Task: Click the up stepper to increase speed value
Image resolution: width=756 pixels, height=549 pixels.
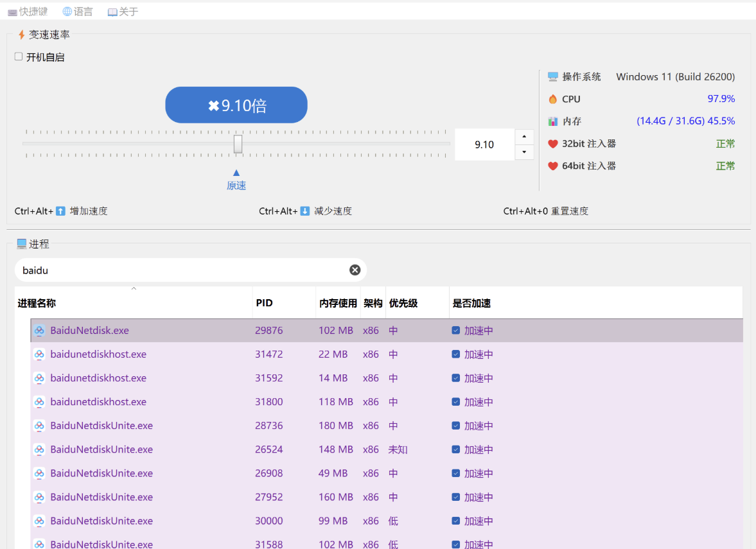Action: (524, 136)
